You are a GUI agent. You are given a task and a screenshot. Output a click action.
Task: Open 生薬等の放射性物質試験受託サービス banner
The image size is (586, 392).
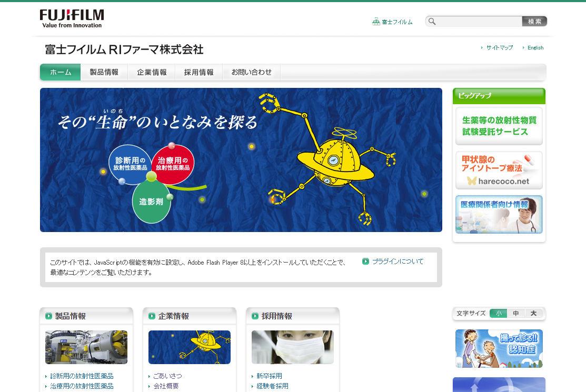[x=499, y=126]
